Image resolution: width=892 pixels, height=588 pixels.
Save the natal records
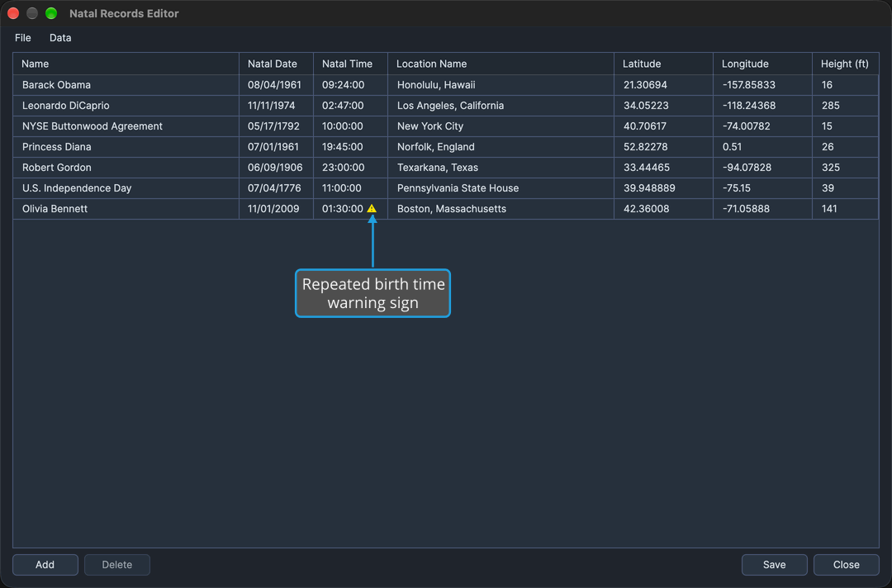[774, 565]
